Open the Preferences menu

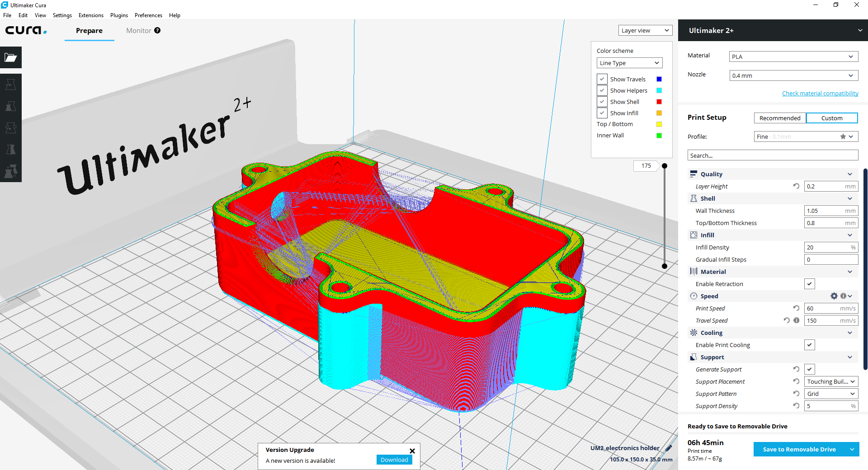click(148, 15)
